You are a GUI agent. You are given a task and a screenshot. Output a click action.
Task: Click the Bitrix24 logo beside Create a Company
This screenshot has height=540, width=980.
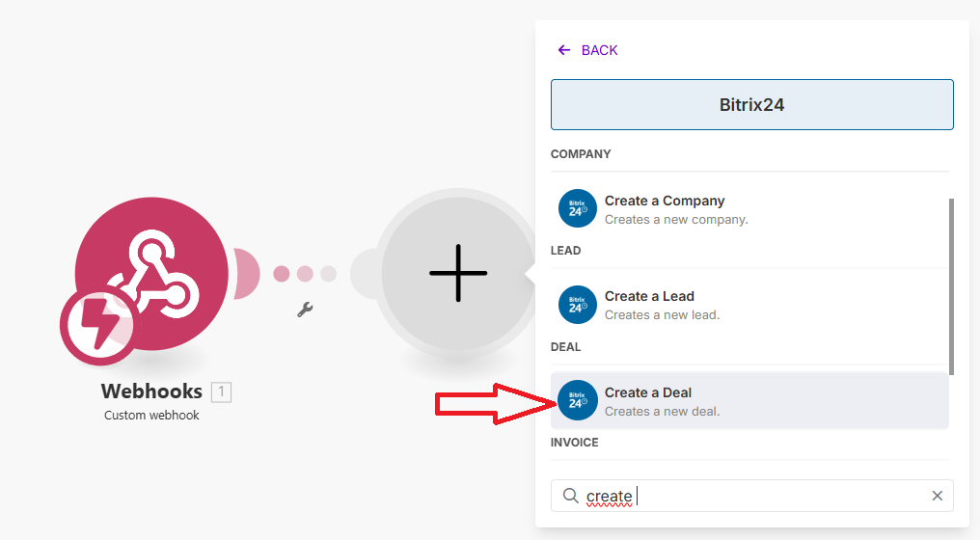click(x=577, y=208)
